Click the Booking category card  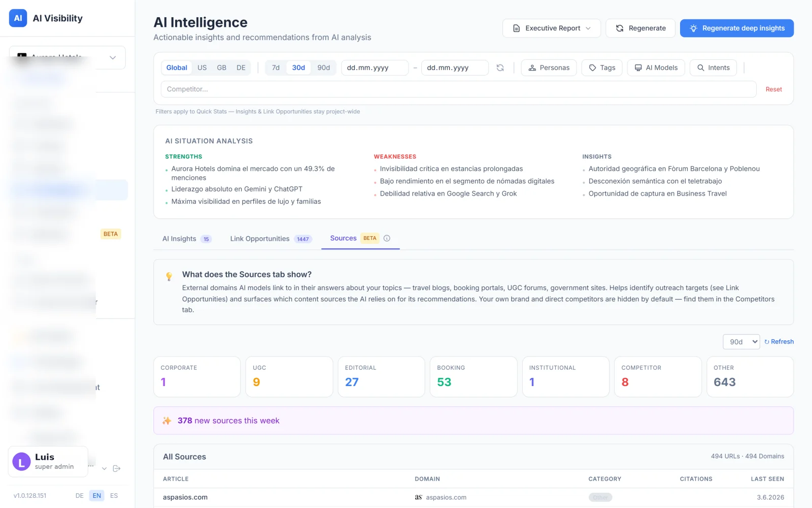[473, 376]
